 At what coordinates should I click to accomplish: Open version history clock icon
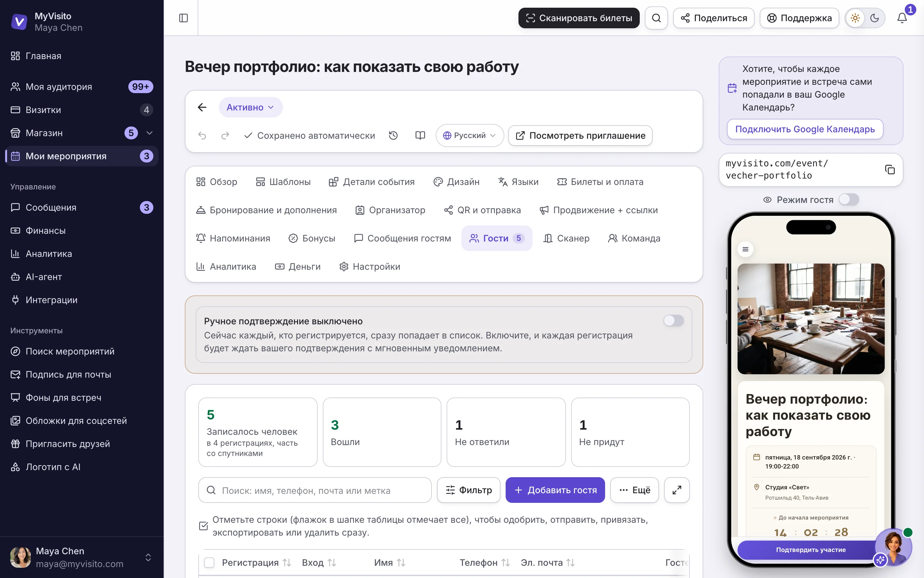pyautogui.click(x=393, y=135)
